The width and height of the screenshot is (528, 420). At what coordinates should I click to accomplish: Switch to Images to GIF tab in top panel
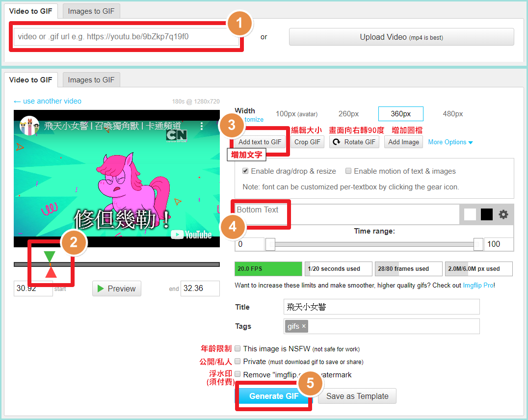click(x=91, y=11)
